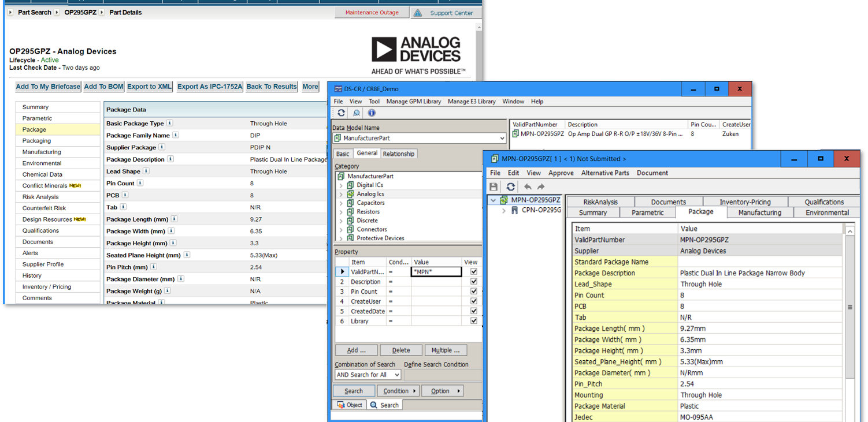Click info icon beside Pin Count row

[x=140, y=183]
